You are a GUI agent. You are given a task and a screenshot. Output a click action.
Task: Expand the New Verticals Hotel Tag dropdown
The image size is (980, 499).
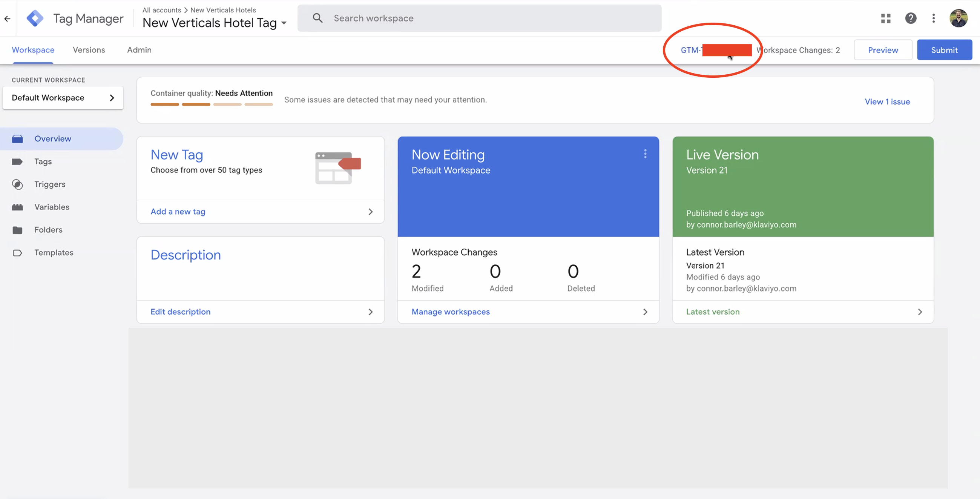(x=284, y=23)
